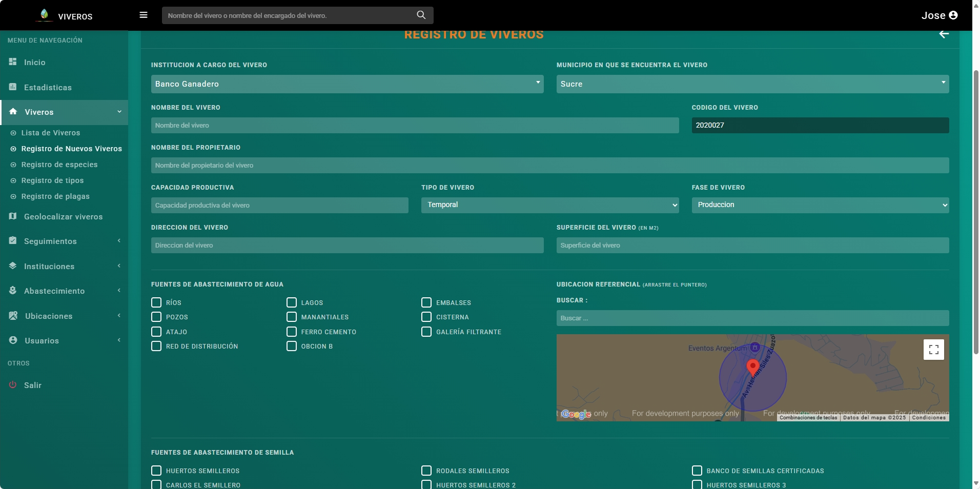This screenshot has height=489, width=980.
Task: Enable the RÍOS water source checkbox
Action: 156,302
